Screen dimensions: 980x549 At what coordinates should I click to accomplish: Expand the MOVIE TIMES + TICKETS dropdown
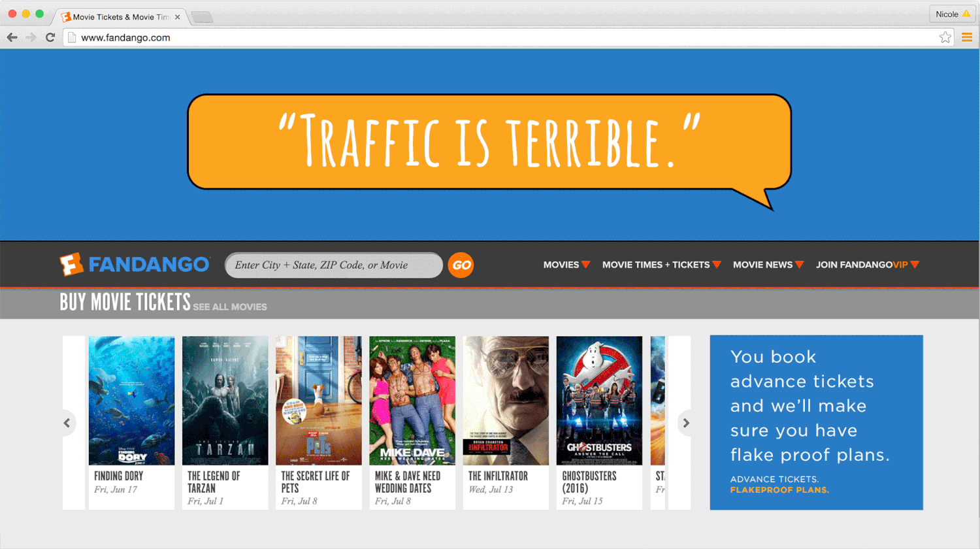coord(661,265)
